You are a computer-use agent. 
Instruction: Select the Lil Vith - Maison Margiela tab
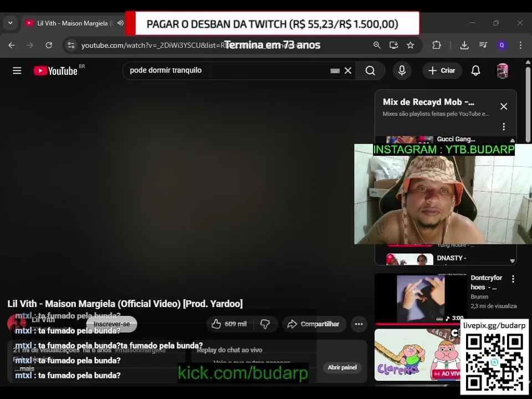[71, 23]
